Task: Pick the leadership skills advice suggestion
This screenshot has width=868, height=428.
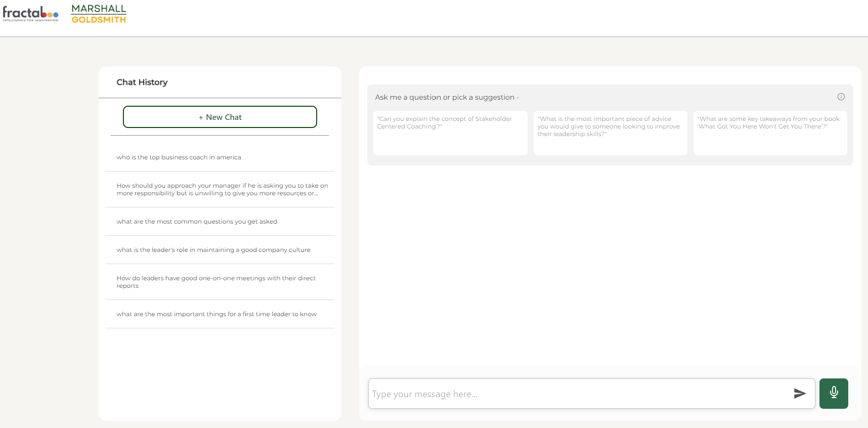Action: pos(611,133)
